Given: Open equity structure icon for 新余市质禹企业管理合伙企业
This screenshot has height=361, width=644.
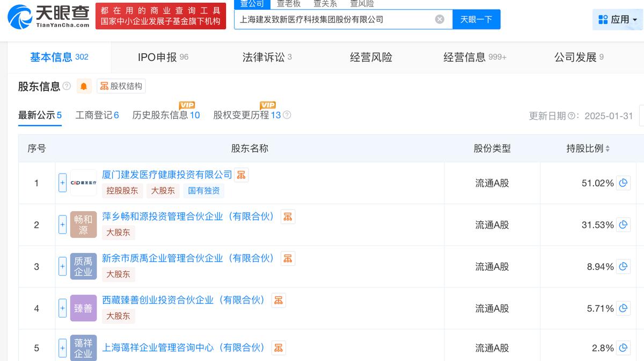Looking at the screenshot, I should click(288, 258).
